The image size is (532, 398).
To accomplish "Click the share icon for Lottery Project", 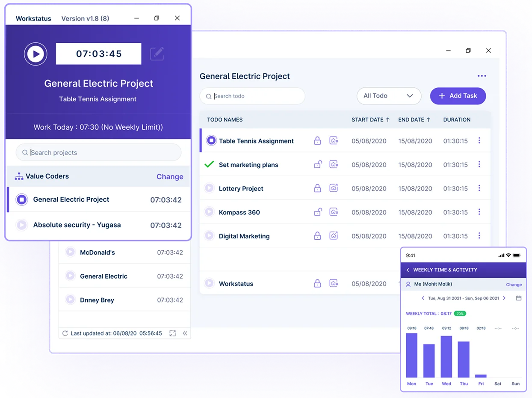I will pyautogui.click(x=334, y=188).
